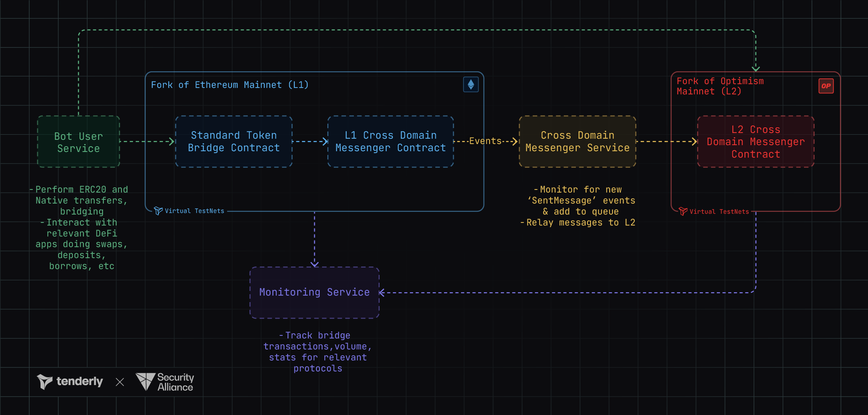
Task: Click the Security Alliance logo icon
Action: (145, 381)
